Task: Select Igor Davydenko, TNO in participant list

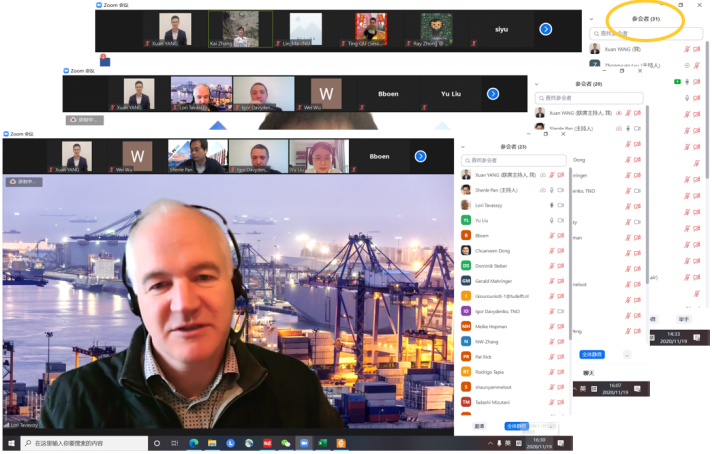Action: (513, 311)
